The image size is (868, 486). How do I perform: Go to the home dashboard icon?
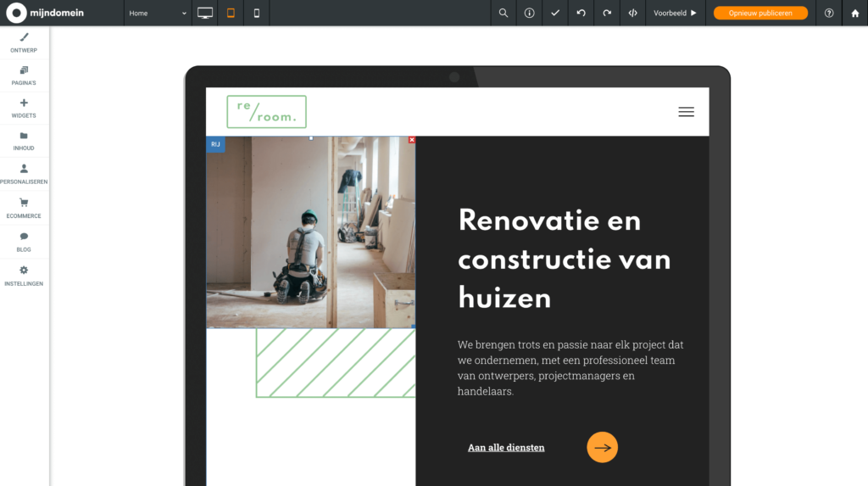click(854, 13)
